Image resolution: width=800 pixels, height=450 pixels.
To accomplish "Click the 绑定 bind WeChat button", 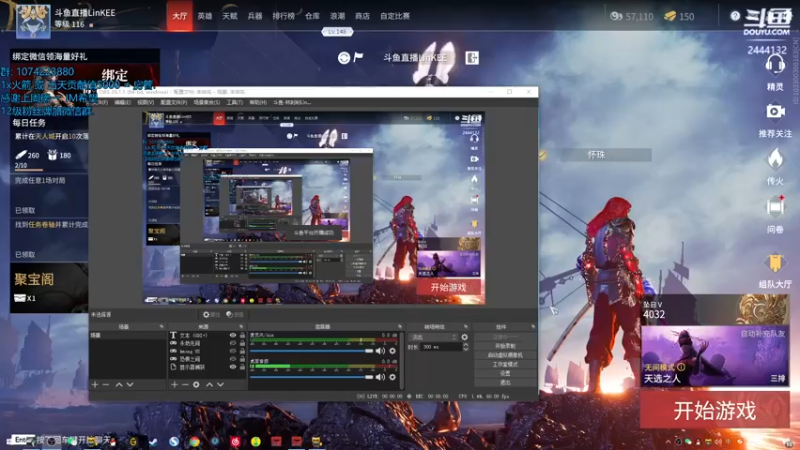I will (115, 75).
